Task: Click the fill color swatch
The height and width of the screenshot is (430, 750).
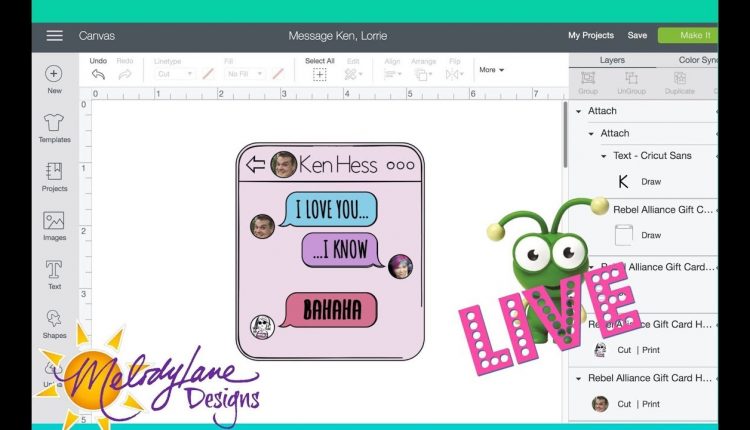Action: (x=278, y=74)
